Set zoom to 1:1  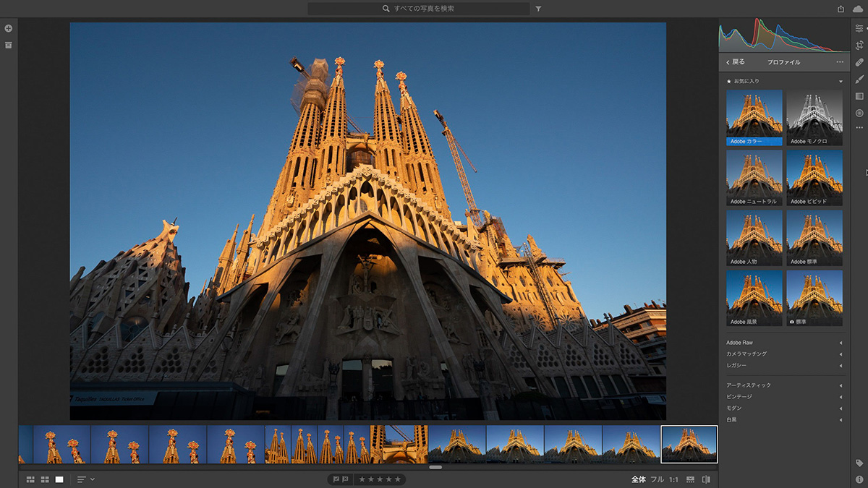point(673,479)
